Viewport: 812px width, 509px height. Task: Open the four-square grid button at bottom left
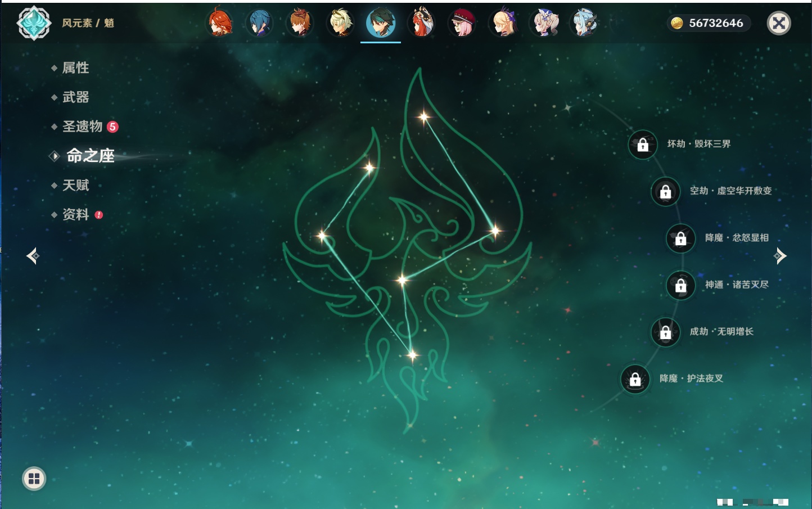point(34,479)
